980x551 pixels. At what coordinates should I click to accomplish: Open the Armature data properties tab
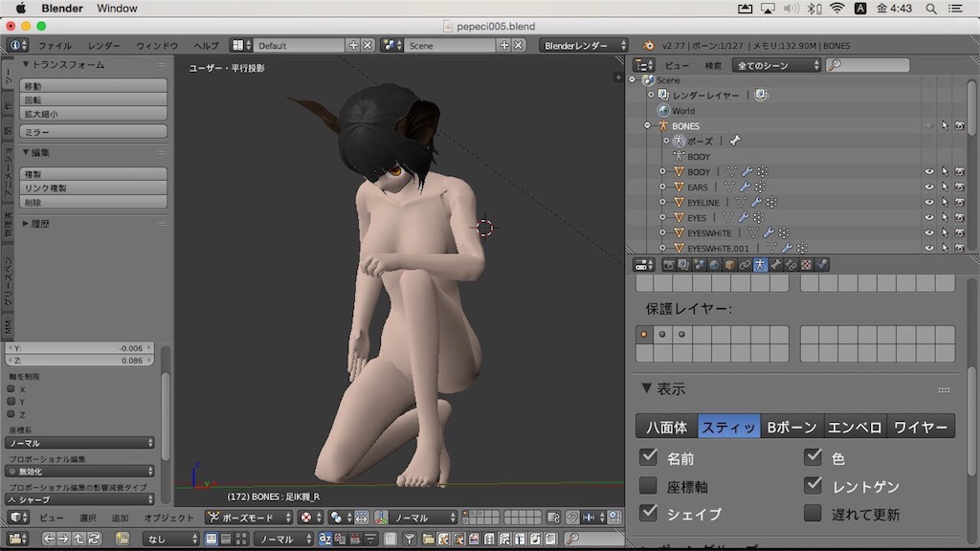[x=760, y=265]
